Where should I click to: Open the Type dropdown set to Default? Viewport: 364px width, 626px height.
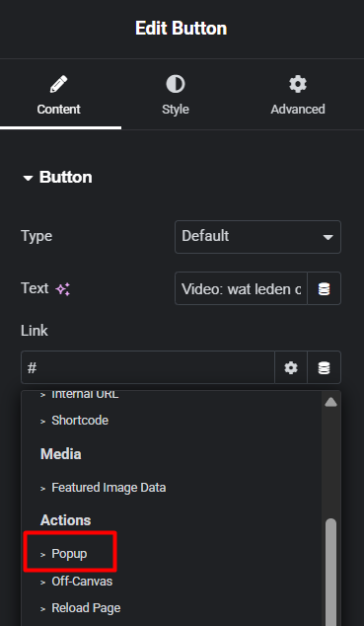click(x=257, y=237)
